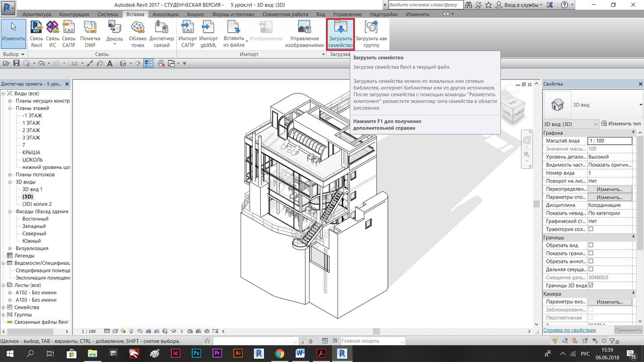Expand the Семейства node in project browser
This screenshot has width=644, height=362.
point(3,307)
